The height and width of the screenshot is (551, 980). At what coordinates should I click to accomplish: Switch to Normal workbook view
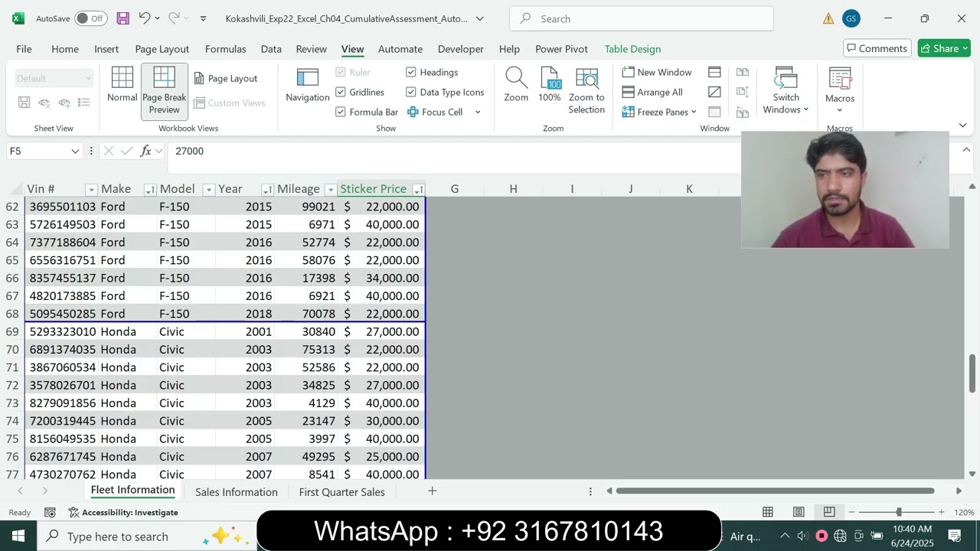pyautogui.click(x=122, y=86)
